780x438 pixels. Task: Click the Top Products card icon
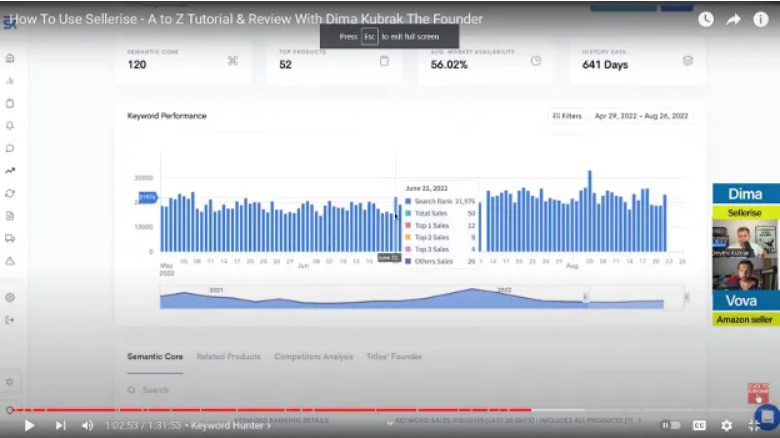point(384,61)
